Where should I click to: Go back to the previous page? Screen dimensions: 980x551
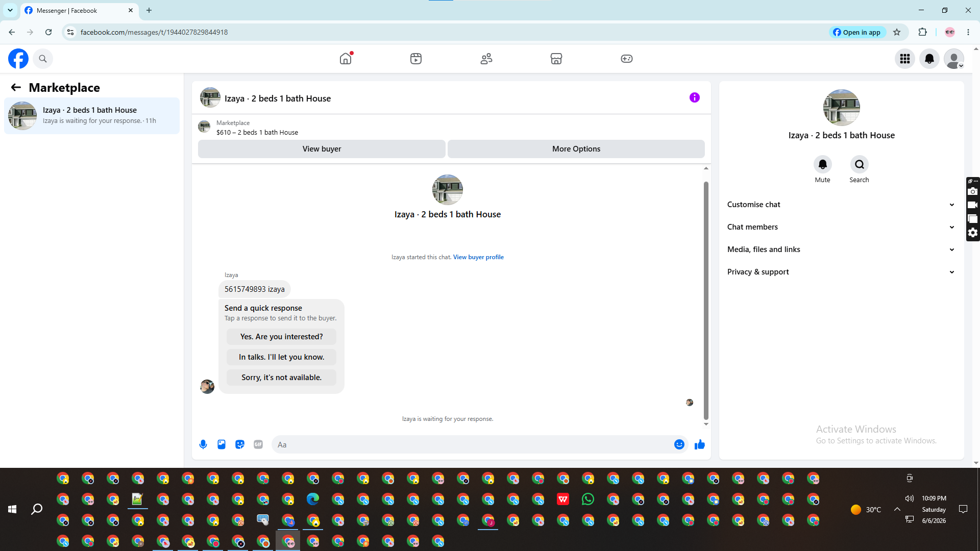(x=12, y=32)
